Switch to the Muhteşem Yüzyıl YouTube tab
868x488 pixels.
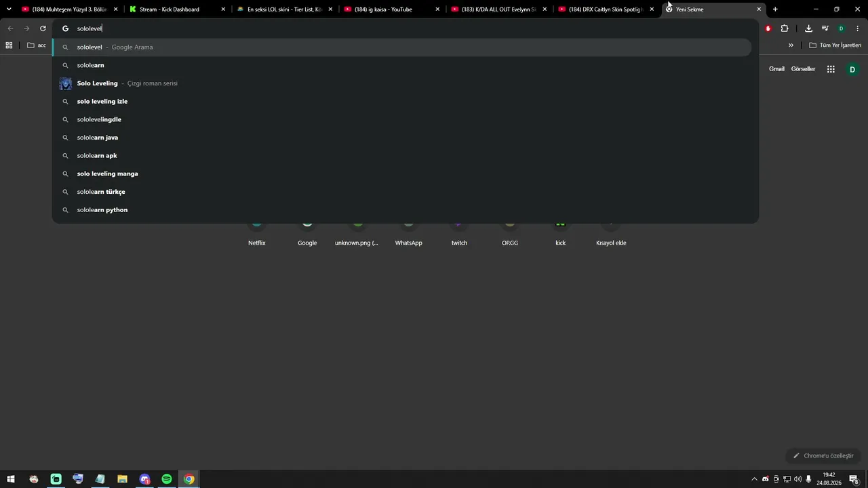(70, 9)
